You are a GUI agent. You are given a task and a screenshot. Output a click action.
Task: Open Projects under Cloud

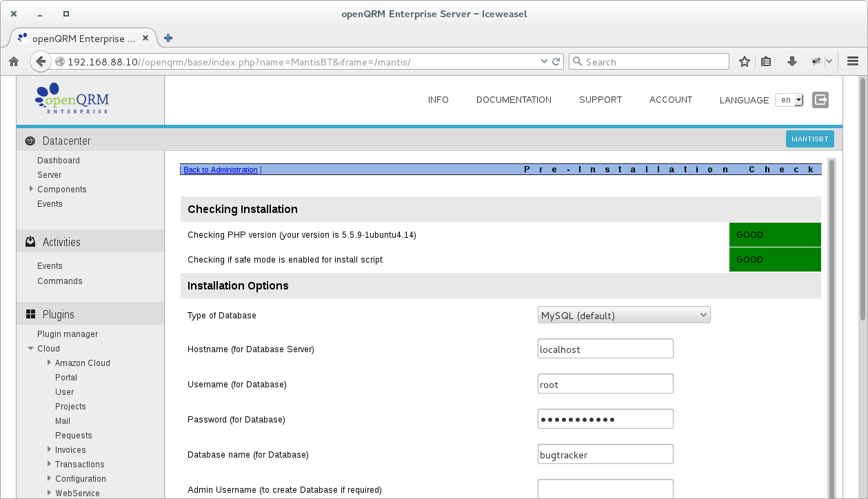coord(70,406)
